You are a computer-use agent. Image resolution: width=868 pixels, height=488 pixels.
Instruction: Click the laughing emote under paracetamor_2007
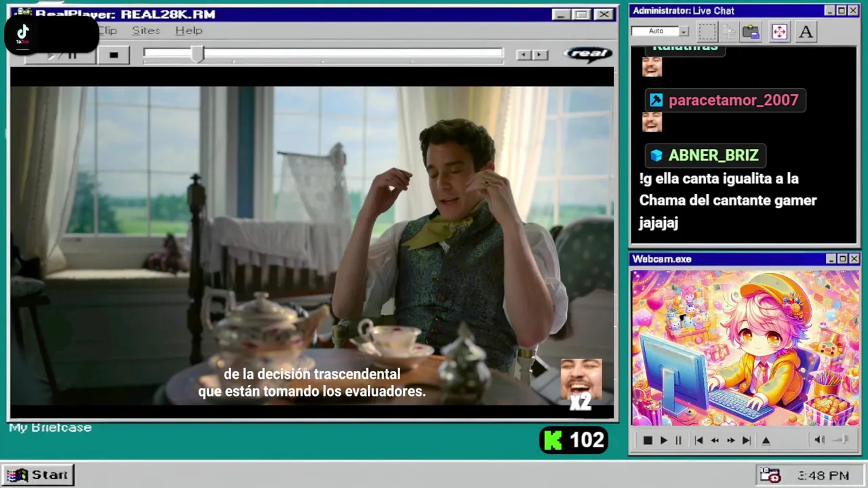pyautogui.click(x=652, y=122)
